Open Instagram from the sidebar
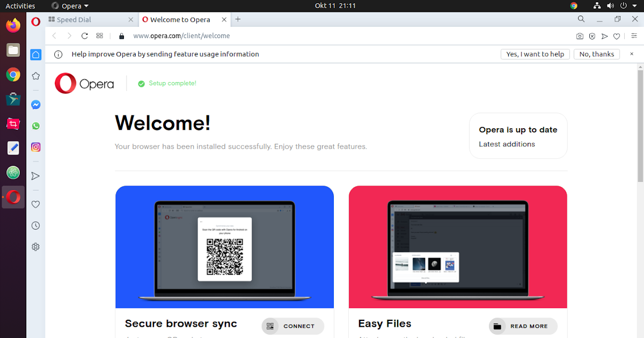 tap(35, 147)
